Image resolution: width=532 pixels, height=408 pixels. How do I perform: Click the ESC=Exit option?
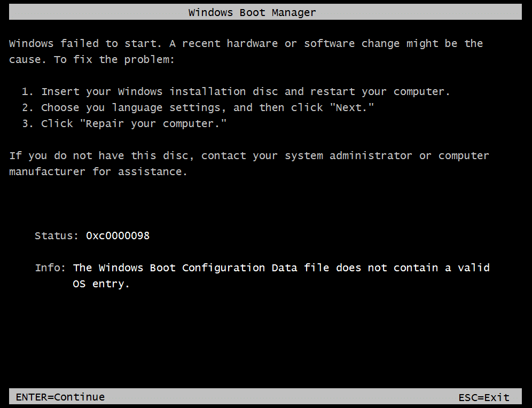(484, 397)
